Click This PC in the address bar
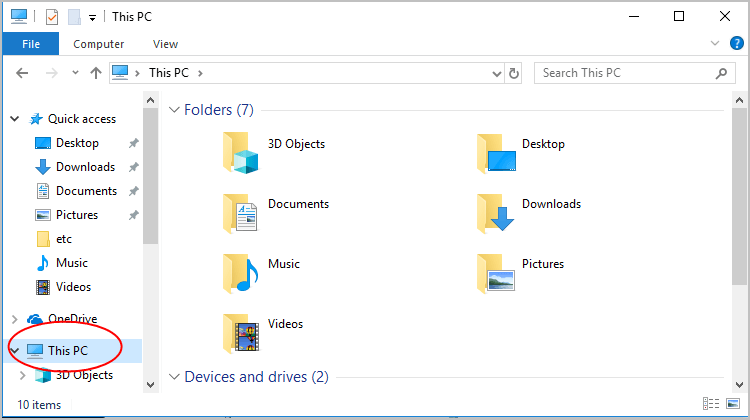Image resolution: width=750 pixels, height=420 pixels. coord(169,73)
